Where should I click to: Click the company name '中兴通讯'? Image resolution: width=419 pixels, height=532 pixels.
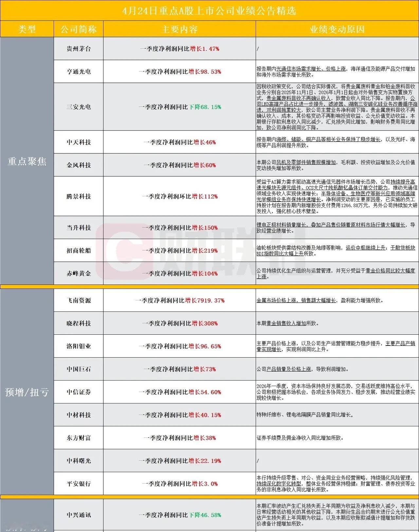(79, 515)
